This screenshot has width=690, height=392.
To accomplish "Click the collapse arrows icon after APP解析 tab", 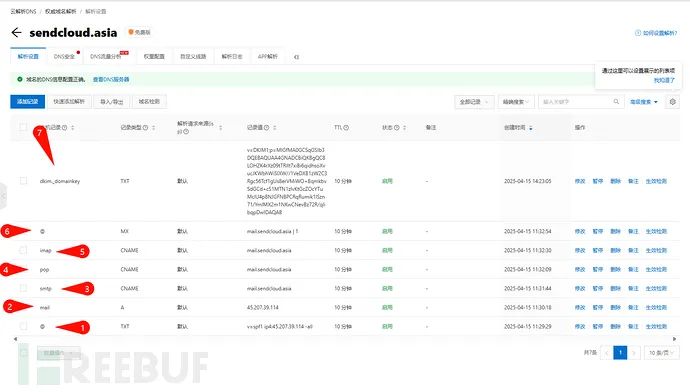I will (296, 57).
